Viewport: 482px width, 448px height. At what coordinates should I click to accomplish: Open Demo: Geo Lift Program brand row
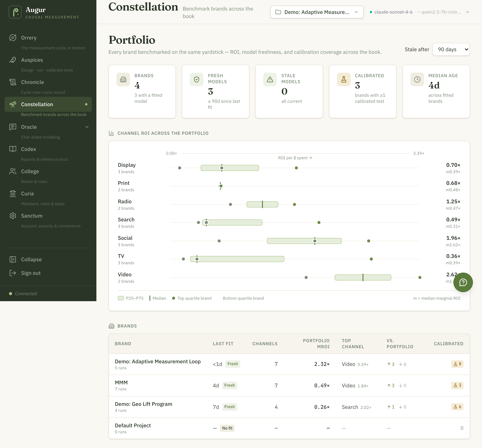pos(289,407)
